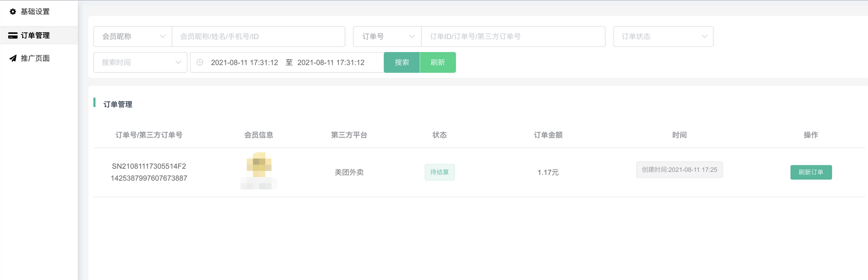The image size is (868, 280).
Task: Click the 创建时间:2021-08-11 17:25 tag
Action: click(x=679, y=170)
